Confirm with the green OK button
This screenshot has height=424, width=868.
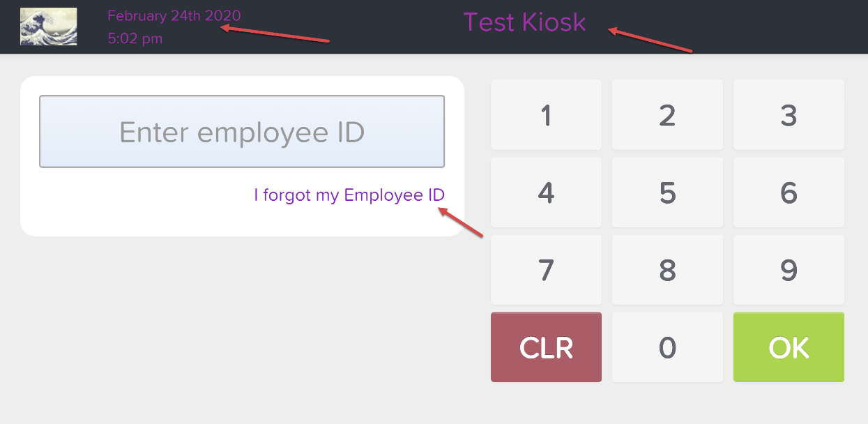click(x=789, y=347)
